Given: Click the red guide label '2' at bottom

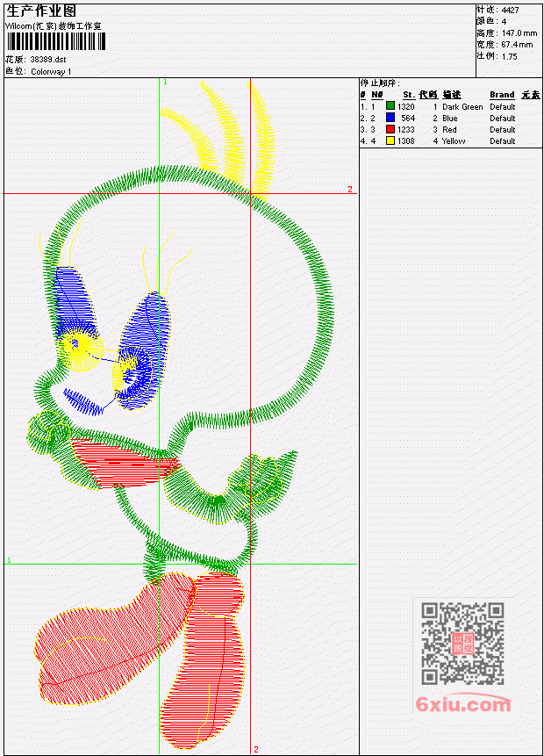Looking at the screenshot, I should pyautogui.click(x=256, y=749).
